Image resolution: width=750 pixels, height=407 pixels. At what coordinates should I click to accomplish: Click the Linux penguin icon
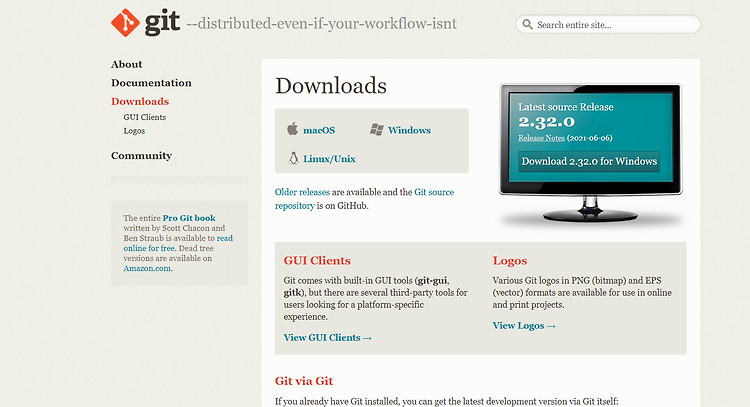[293, 158]
